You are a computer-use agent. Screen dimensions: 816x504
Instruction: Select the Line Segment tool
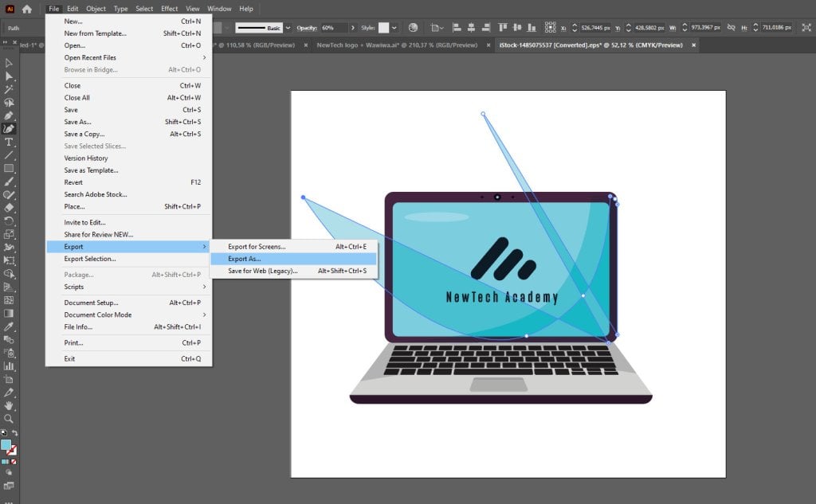(9, 155)
